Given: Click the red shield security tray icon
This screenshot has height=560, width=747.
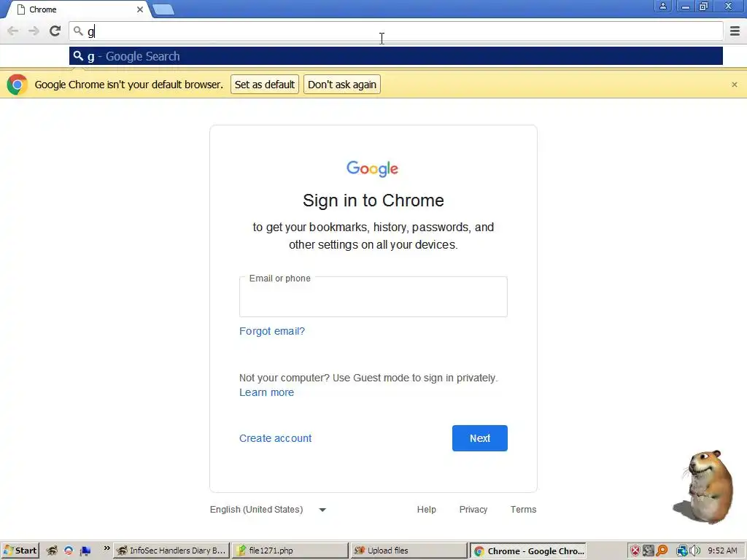Looking at the screenshot, I should pos(635,551).
